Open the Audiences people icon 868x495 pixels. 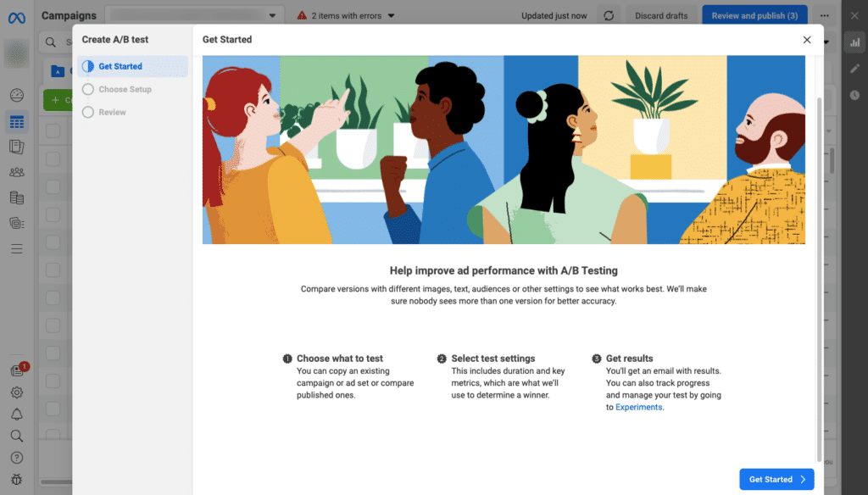[17, 172]
